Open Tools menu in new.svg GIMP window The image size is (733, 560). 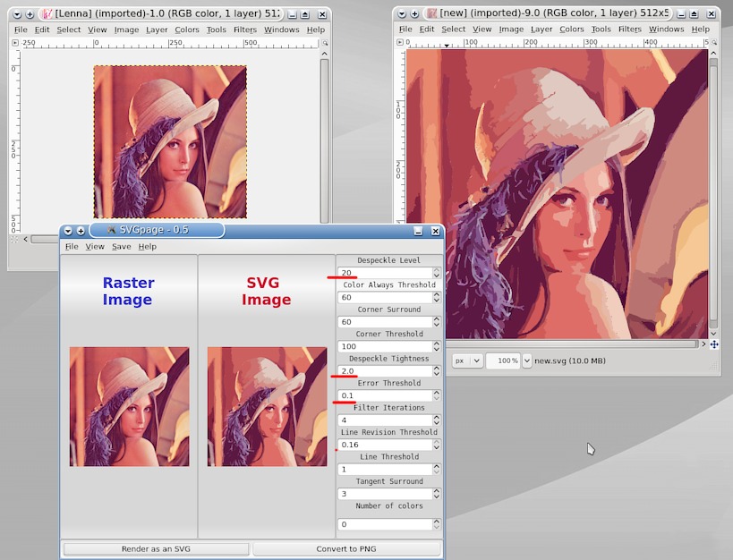click(601, 29)
